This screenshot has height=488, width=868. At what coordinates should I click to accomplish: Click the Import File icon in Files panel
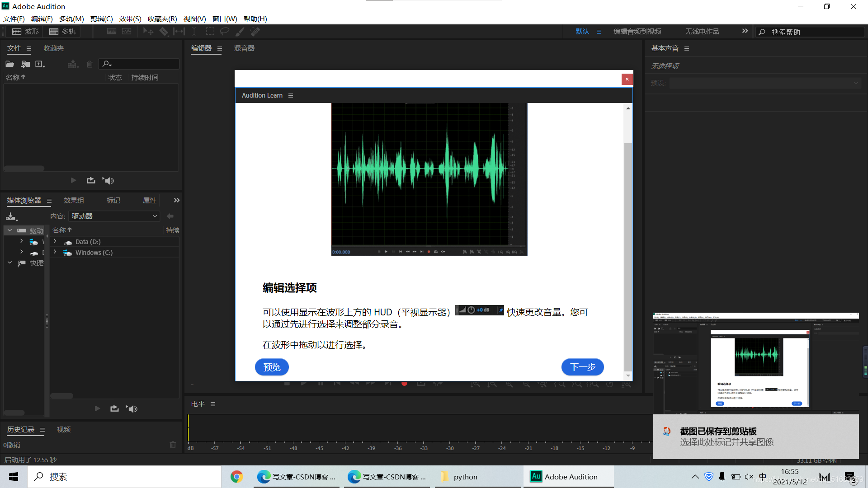(x=25, y=64)
